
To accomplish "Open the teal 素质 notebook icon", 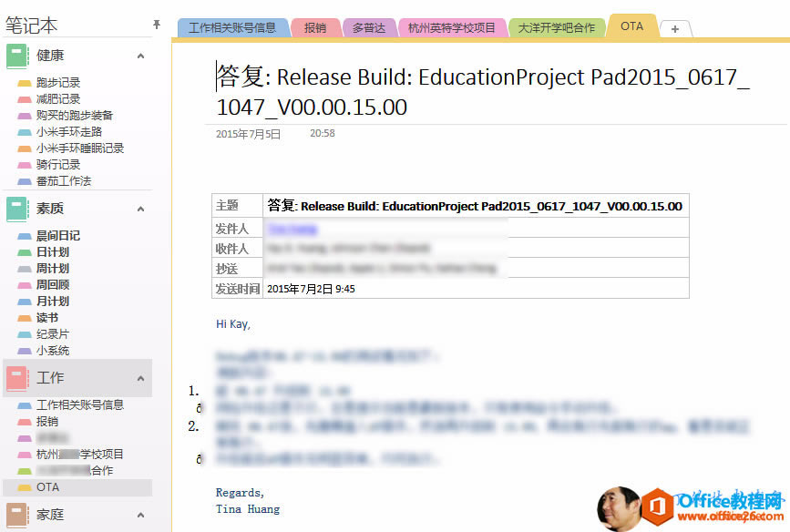I will point(17,210).
